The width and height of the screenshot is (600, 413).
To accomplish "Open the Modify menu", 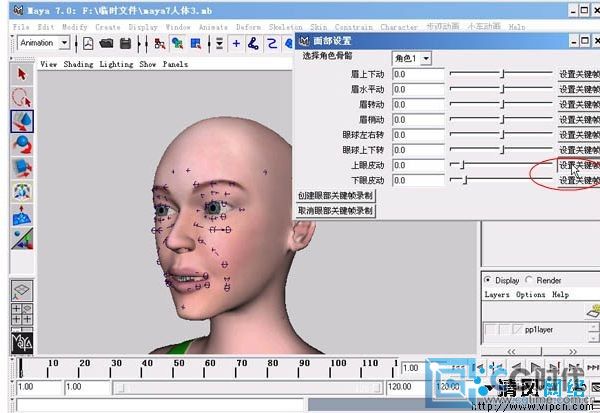I will click(x=75, y=27).
